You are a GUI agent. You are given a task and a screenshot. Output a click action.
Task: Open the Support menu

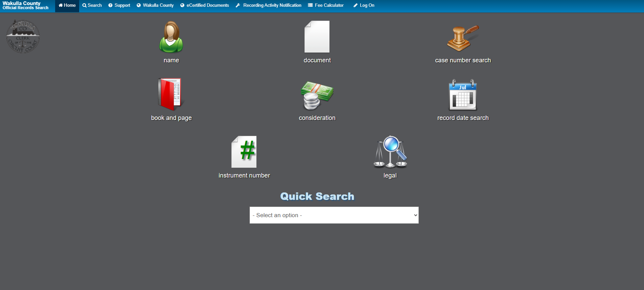(x=119, y=5)
